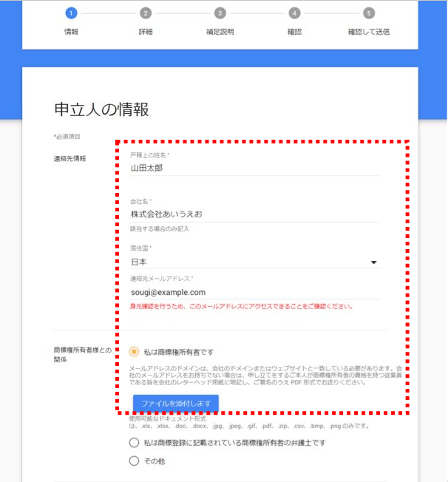Click the step 4 circle icon

(294, 13)
